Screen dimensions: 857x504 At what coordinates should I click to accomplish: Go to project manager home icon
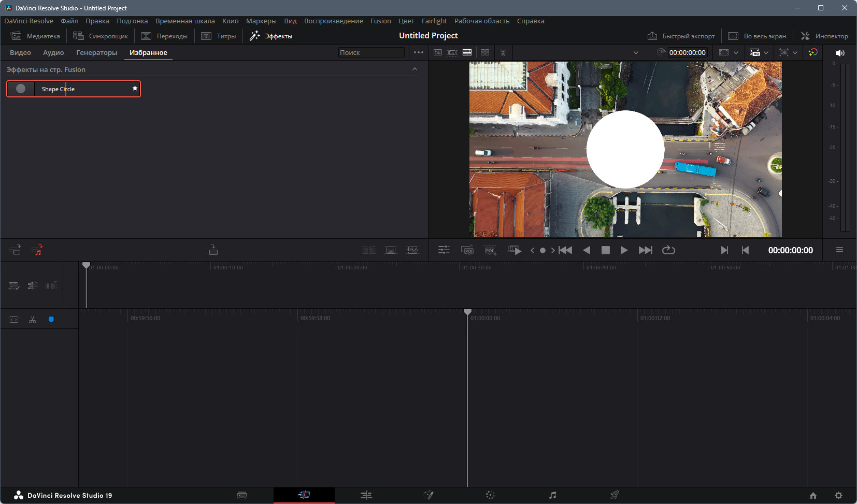pyautogui.click(x=813, y=496)
